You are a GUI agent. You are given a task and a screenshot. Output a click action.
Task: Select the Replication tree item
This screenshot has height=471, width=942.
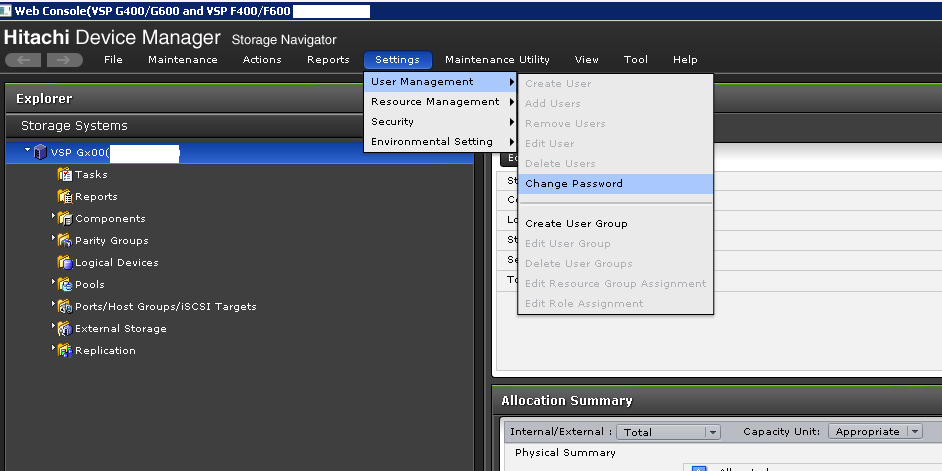click(105, 350)
